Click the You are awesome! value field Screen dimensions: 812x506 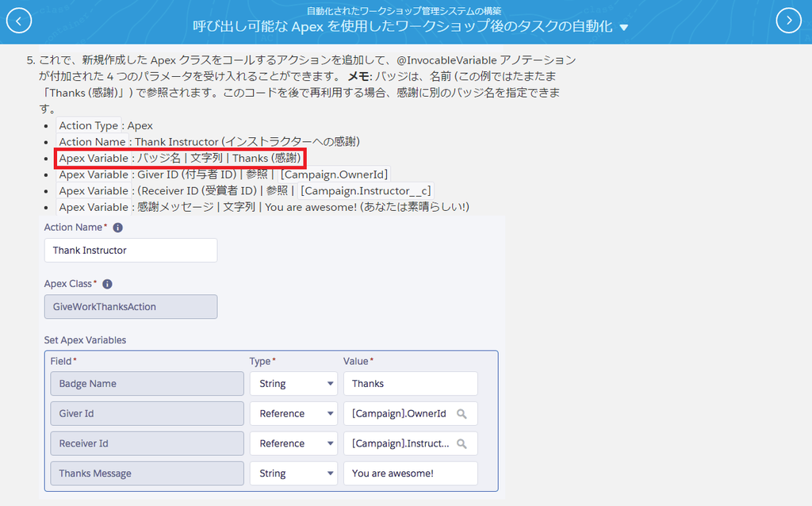(x=411, y=473)
